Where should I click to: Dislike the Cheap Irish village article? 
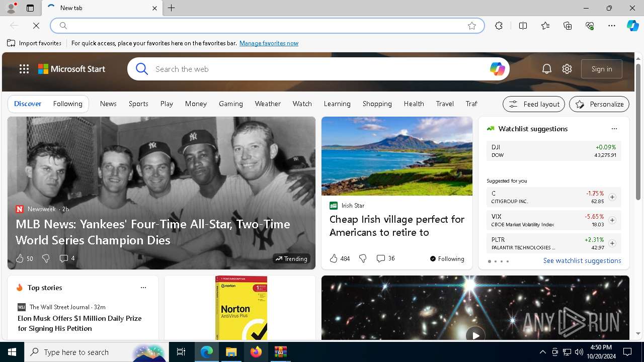(x=363, y=258)
